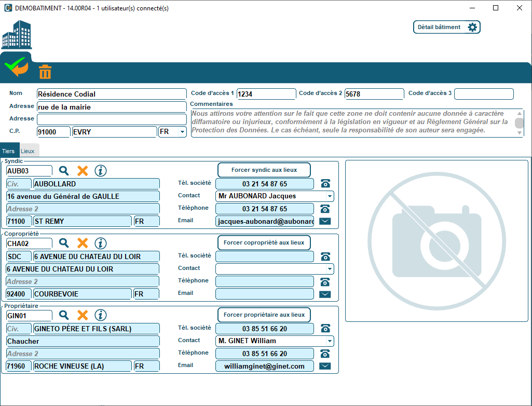
Task: Click propriétaire email envelope icon
Action: (x=325, y=366)
